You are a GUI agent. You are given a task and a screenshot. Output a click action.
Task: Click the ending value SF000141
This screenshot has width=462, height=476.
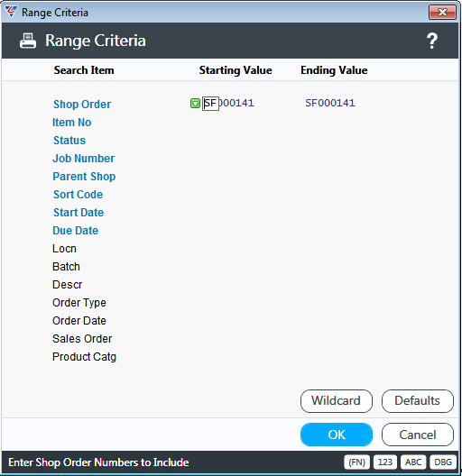point(329,103)
